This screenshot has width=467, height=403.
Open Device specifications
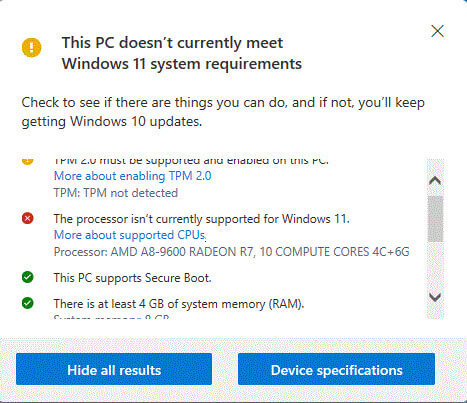point(336,369)
